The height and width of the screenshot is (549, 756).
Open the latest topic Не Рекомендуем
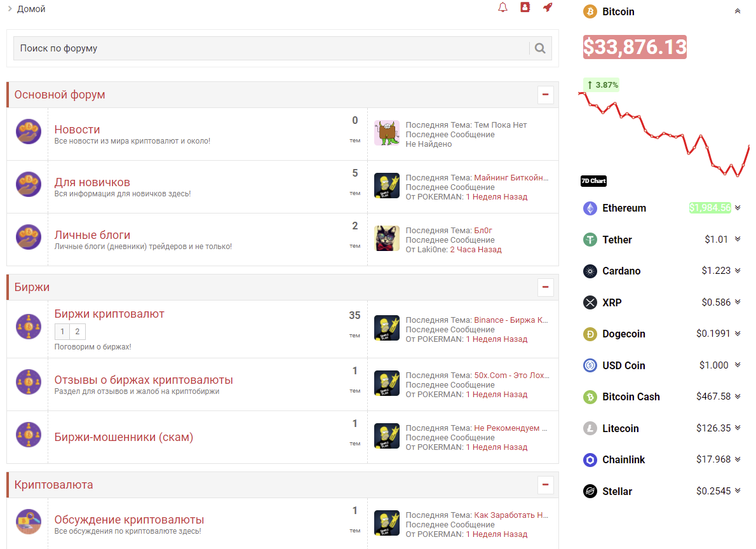(x=511, y=428)
